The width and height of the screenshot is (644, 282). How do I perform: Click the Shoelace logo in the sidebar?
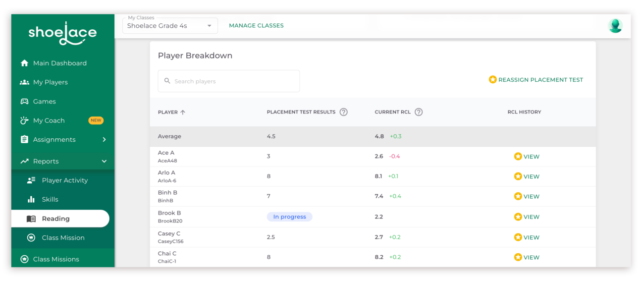[x=62, y=34]
